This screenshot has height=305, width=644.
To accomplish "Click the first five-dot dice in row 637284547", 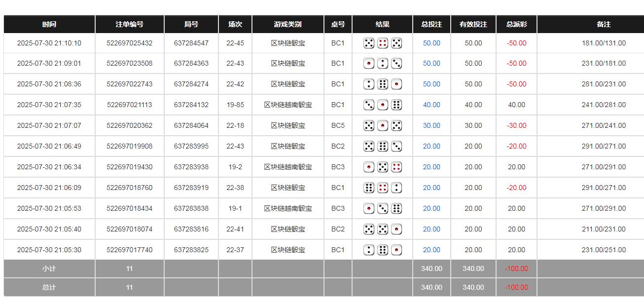I will pyautogui.click(x=368, y=43).
